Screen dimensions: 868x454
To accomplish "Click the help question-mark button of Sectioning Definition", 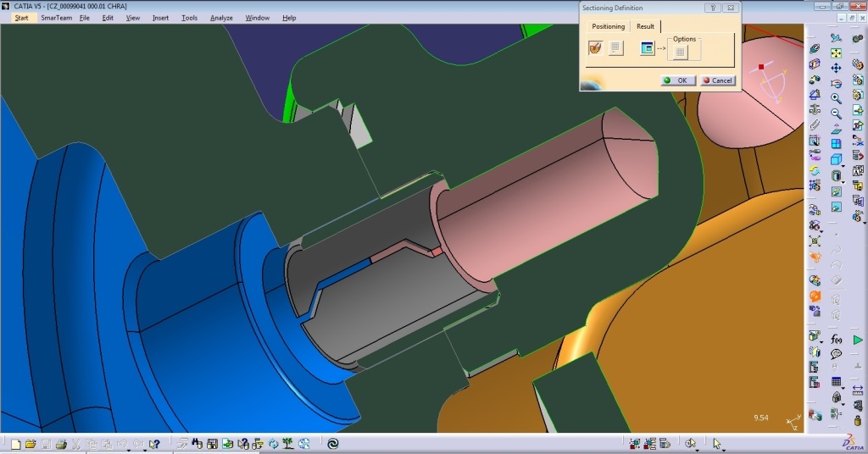I will coord(712,8).
